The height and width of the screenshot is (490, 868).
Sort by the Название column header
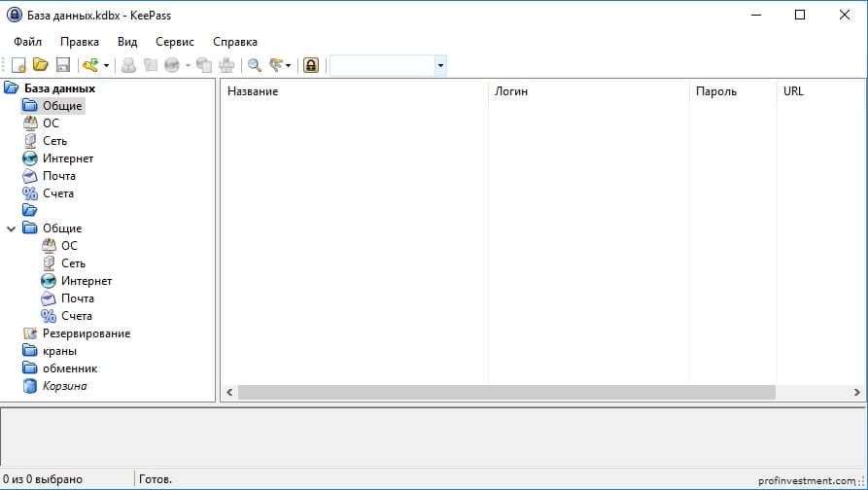tap(354, 91)
